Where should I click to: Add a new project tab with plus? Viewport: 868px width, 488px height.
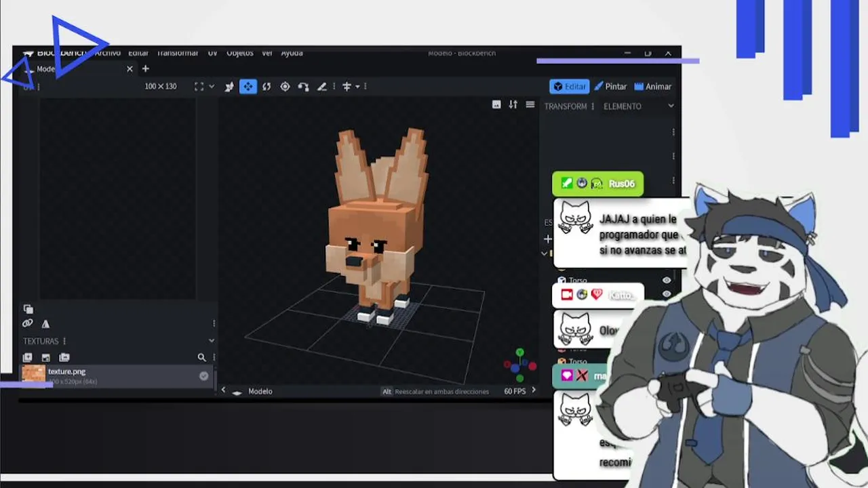tap(145, 68)
